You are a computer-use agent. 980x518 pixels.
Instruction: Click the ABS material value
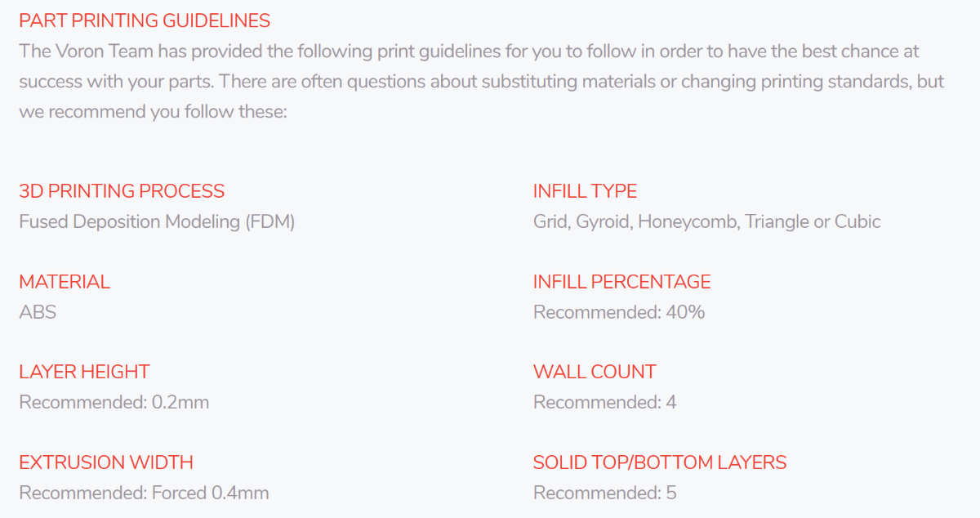38,312
